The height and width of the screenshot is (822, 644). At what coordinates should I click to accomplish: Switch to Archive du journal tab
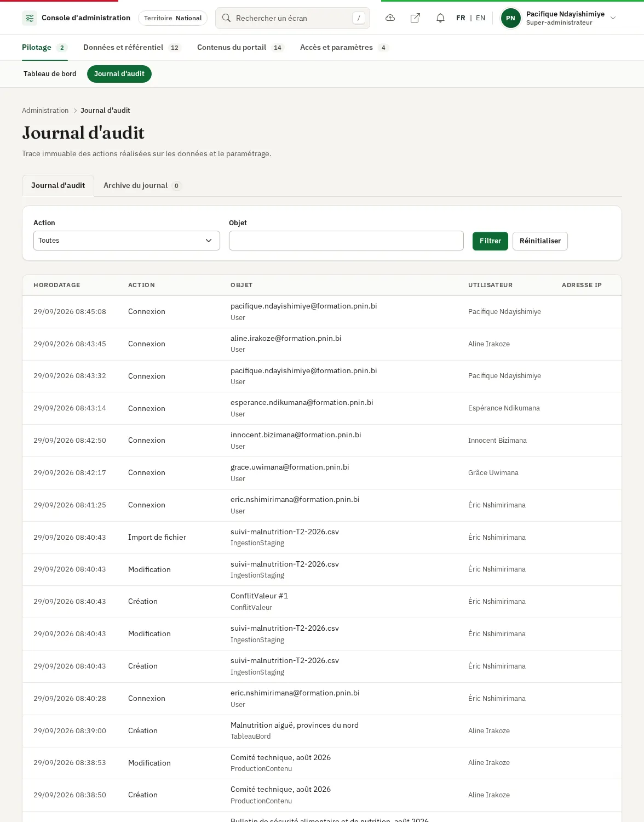point(142,186)
